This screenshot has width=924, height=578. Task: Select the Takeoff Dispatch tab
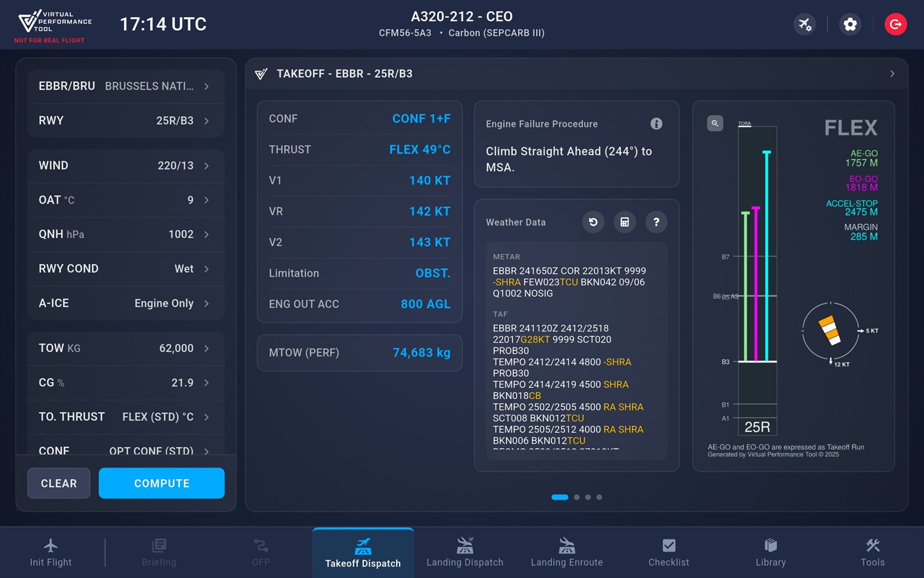click(x=363, y=553)
